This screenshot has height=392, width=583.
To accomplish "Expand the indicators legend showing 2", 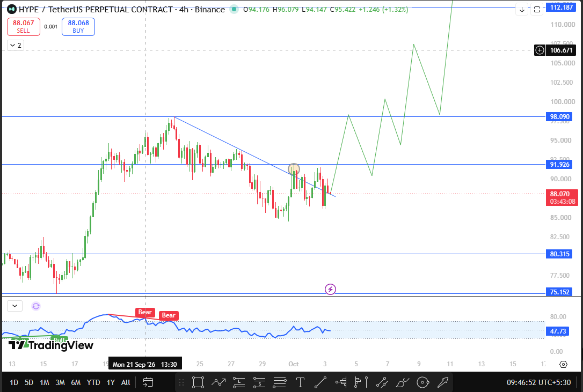I will pyautogui.click(x=16, y=46).
